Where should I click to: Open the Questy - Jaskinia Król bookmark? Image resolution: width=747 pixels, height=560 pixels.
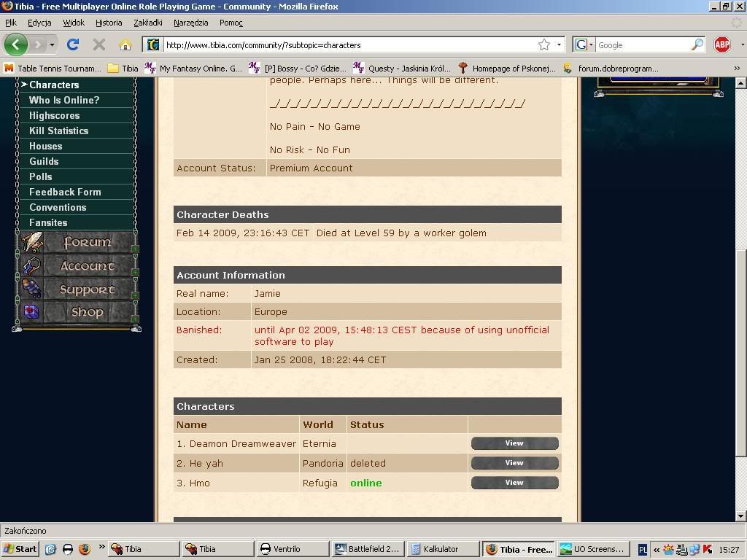pyautogui.click(x=402, y=69)
